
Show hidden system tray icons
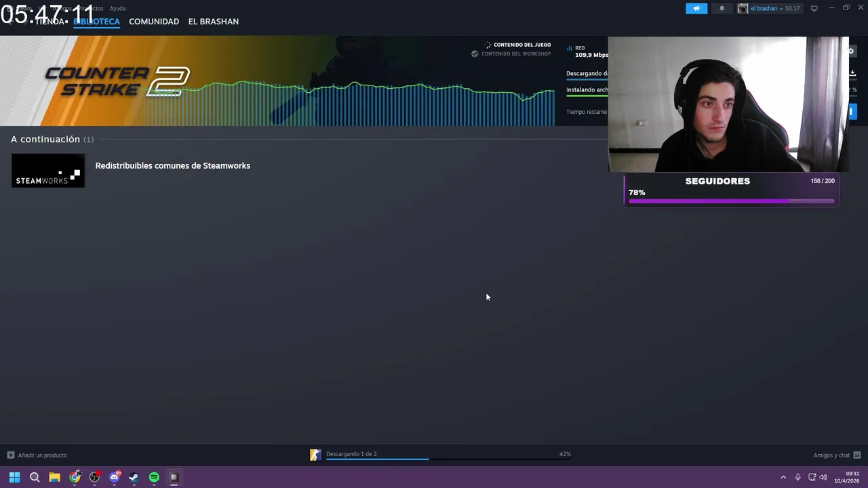coord(783,477)
